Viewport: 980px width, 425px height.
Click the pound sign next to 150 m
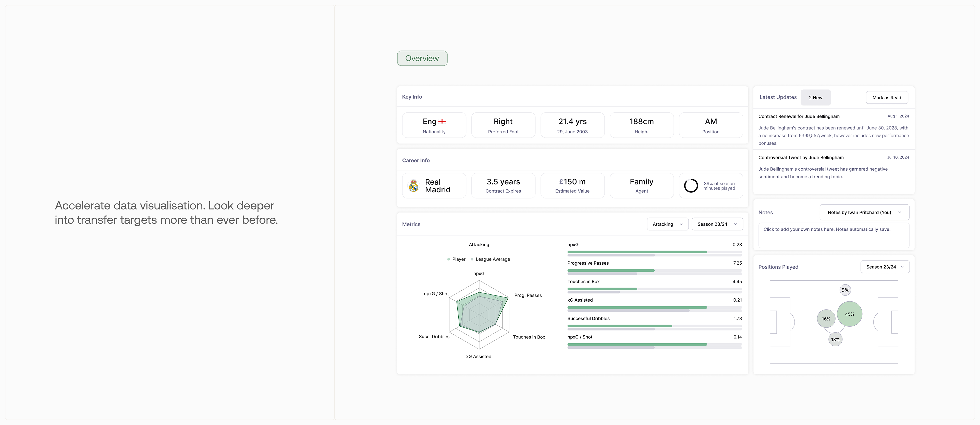561,182
